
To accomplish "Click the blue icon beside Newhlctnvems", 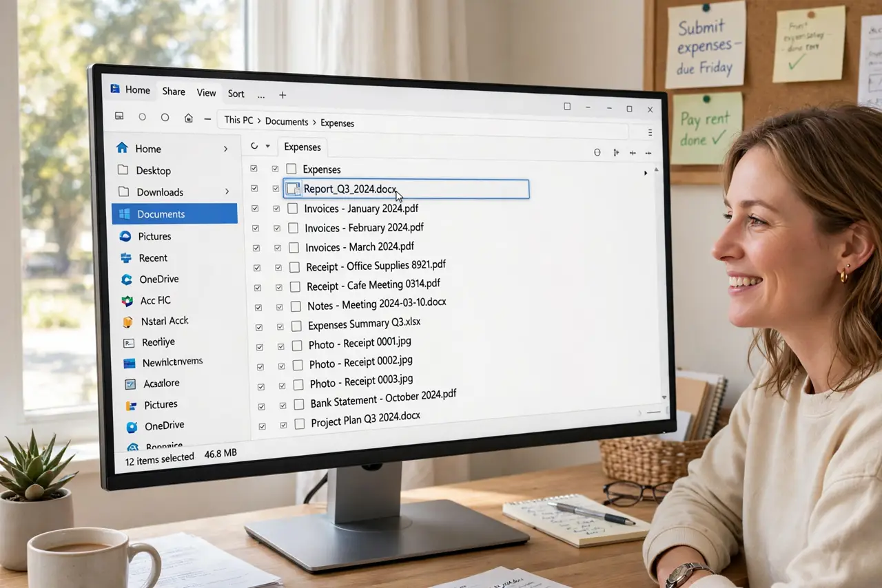I will pos(129,364).
